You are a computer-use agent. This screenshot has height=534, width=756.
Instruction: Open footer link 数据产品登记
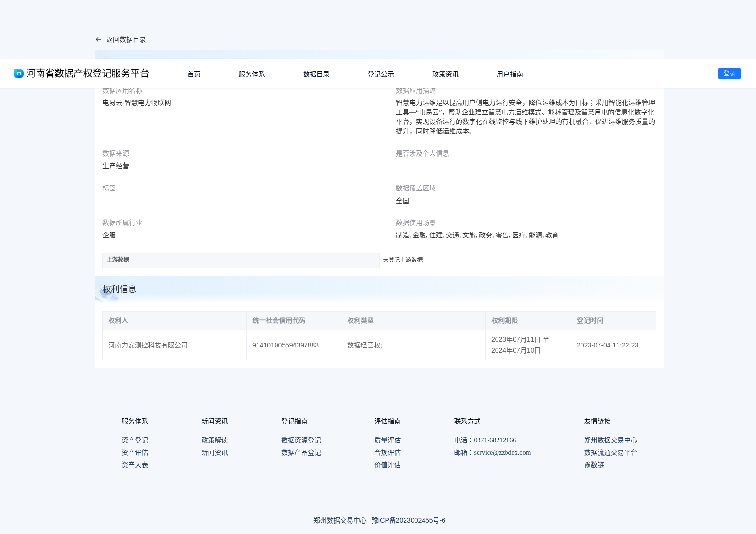click(x=301, y=452)
